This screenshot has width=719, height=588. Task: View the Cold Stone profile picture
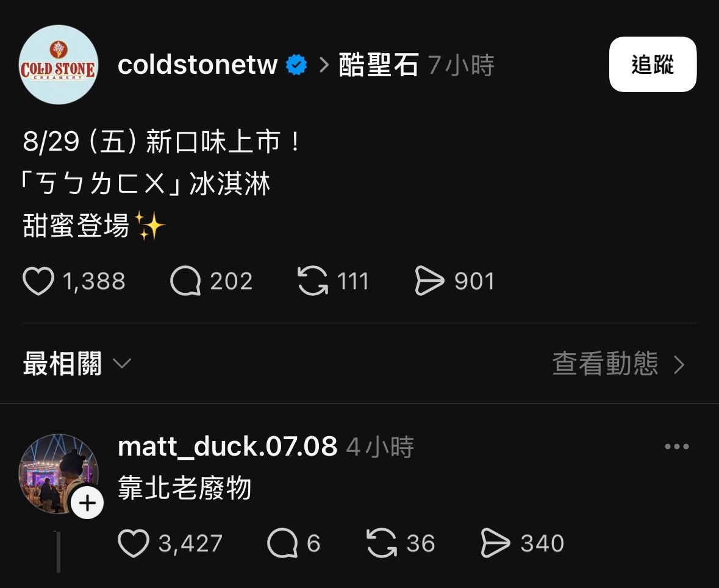[58, 65]
